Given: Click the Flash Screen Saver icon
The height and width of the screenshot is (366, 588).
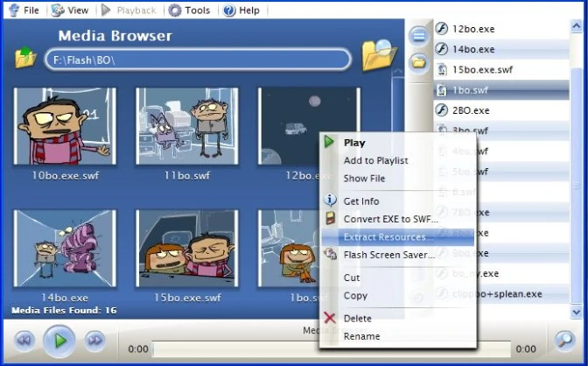Looking at the screenshot, I should coord(331,254).
